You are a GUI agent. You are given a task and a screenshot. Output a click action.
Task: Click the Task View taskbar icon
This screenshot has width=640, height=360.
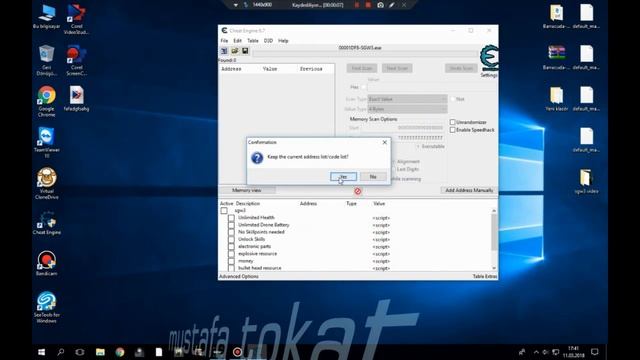(80, 352)
